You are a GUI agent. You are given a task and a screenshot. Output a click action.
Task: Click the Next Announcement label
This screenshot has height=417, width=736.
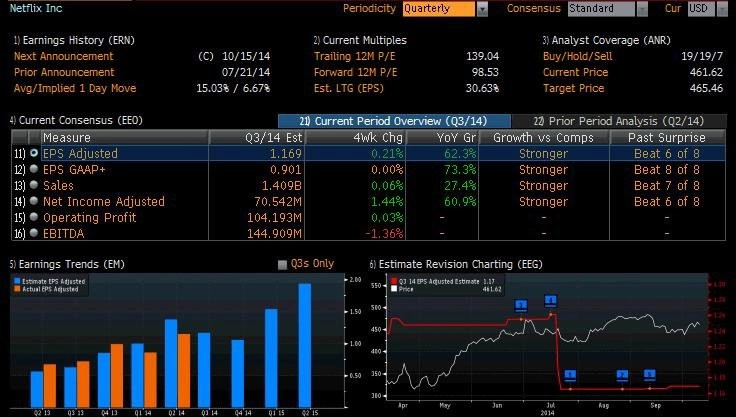click(x=63, y=56)
